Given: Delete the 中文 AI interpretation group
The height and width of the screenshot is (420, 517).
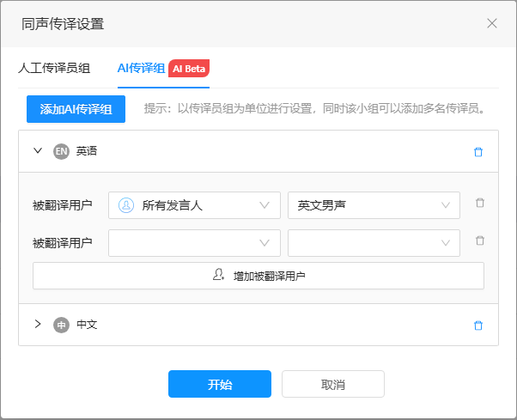Looking at the screenshot, I should click(478, 326).
